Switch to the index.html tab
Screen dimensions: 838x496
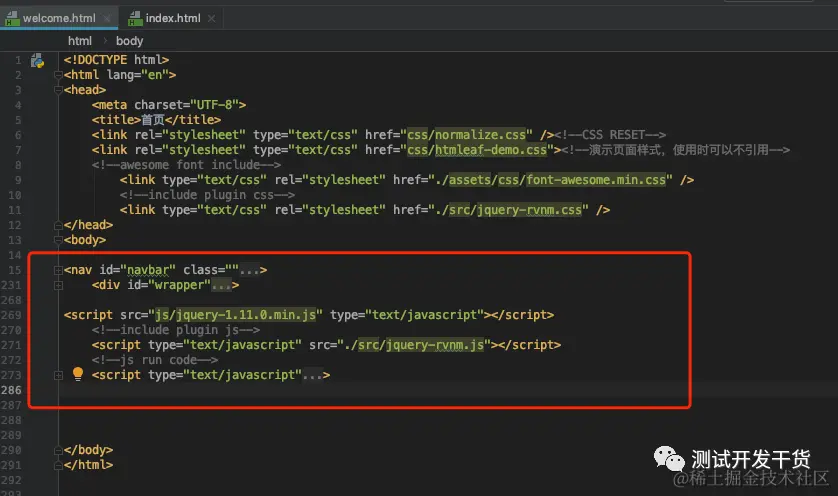tap(173, 18)
